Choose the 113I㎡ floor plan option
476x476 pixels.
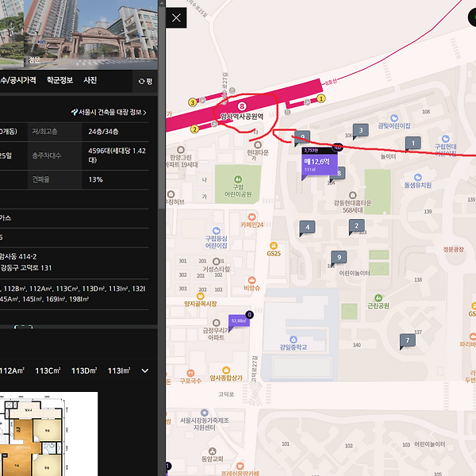(x=120, y=370)
